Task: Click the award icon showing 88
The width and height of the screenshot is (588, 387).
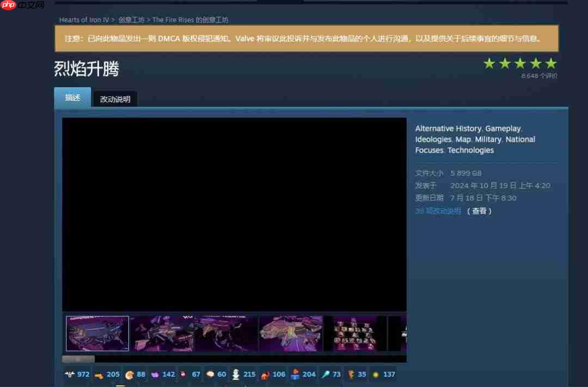Action: [x=134, y=374]
